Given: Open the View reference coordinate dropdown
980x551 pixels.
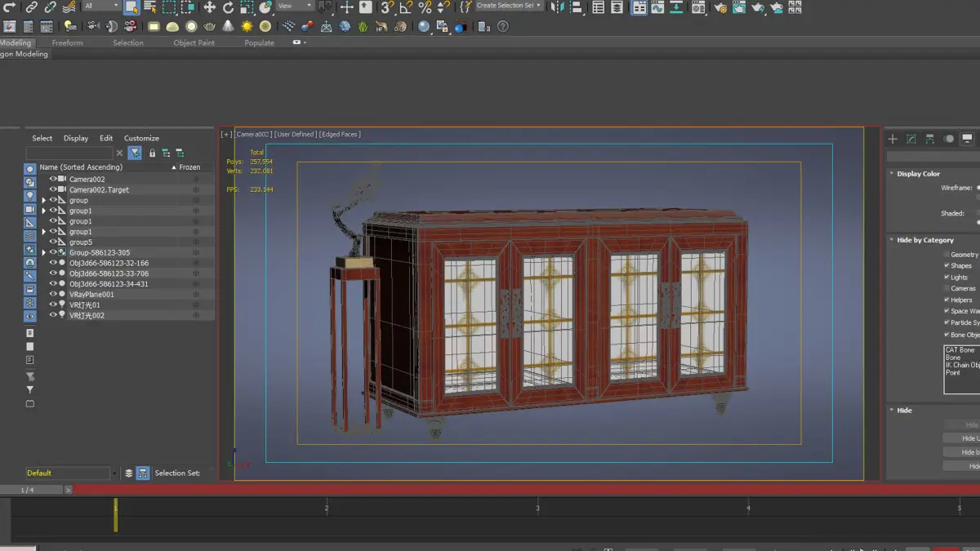Looking at the screenshot, I should [296, 7].
